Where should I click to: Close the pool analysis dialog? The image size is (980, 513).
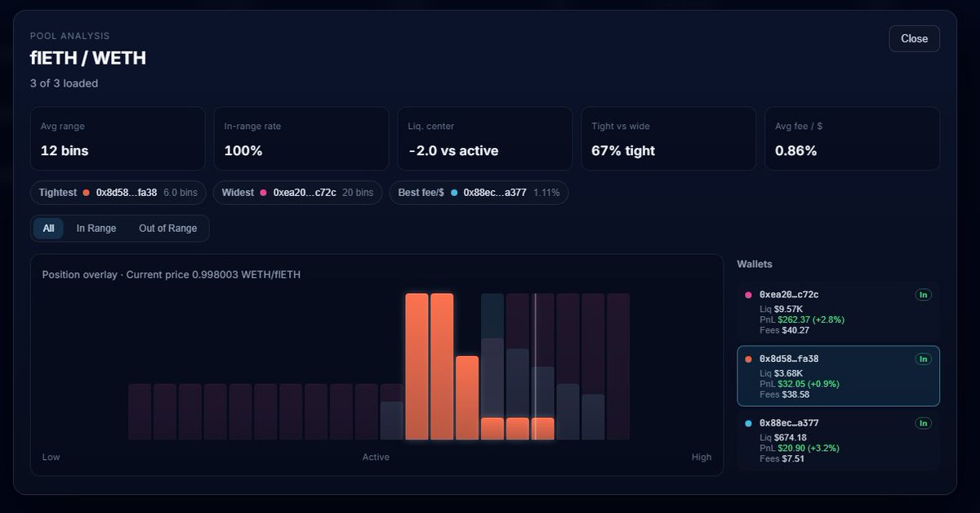914,38
